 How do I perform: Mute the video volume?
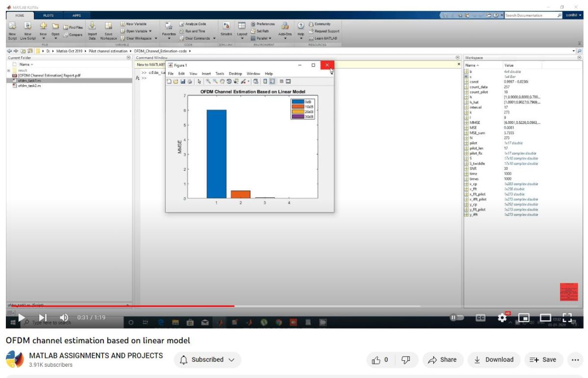click(64, 318)
